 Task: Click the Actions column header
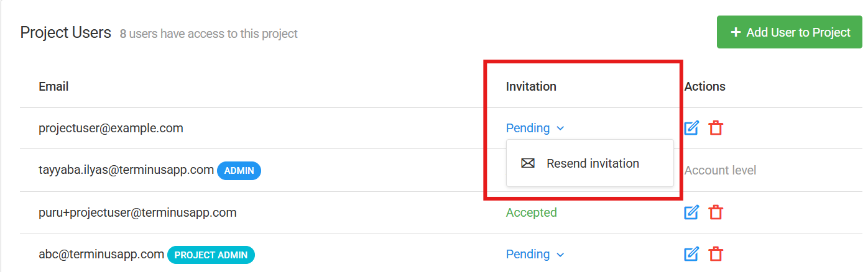pyautogui.click(x=705, y=86)
